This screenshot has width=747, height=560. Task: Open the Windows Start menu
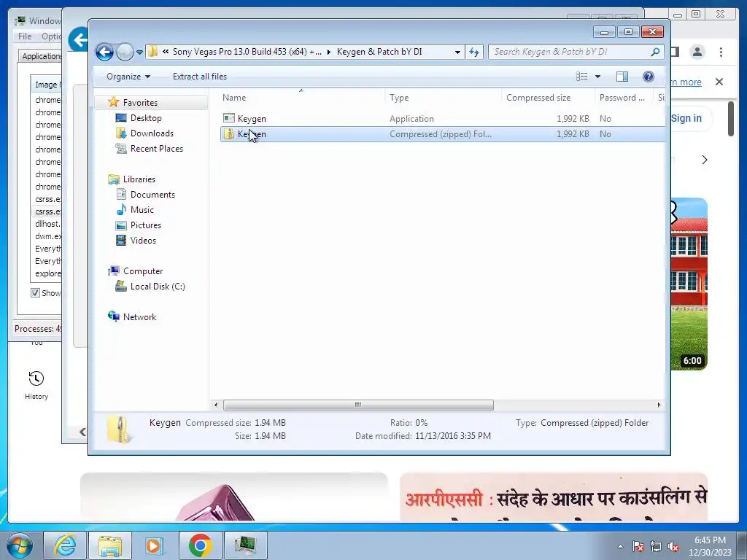(19, 545)
